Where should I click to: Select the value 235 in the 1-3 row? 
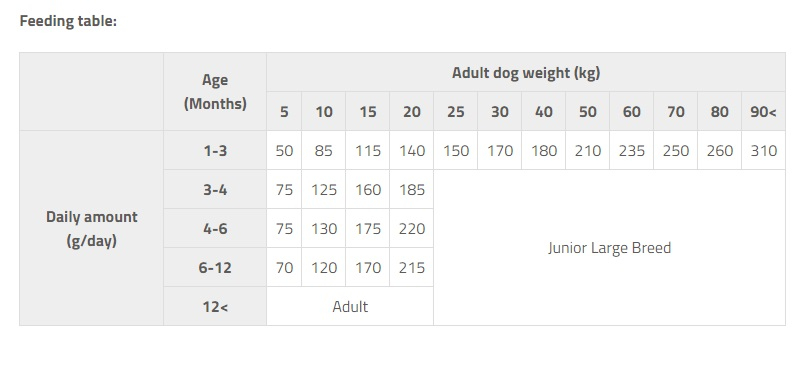click(x=631, y=151)
